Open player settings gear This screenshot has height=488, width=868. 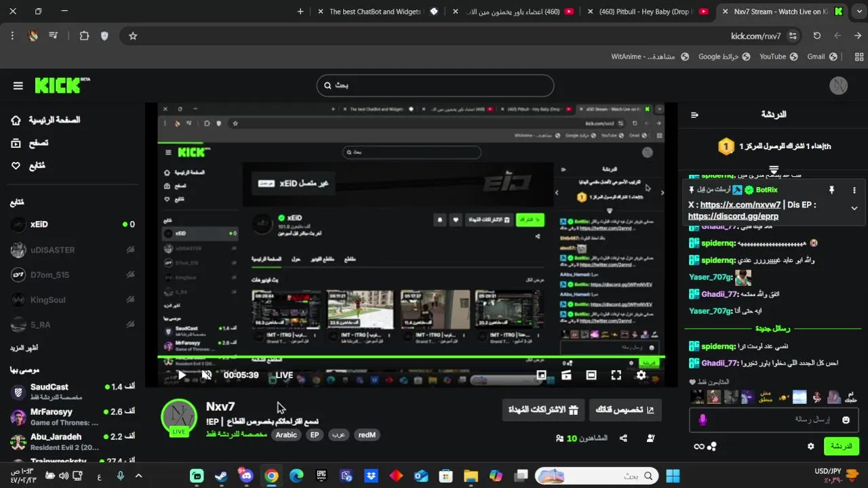641,375
